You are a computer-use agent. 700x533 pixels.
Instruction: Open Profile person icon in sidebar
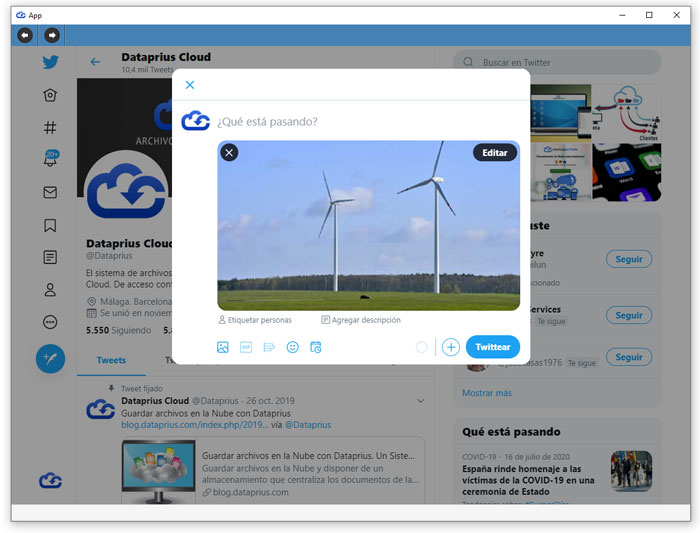(x=50, y=290)
